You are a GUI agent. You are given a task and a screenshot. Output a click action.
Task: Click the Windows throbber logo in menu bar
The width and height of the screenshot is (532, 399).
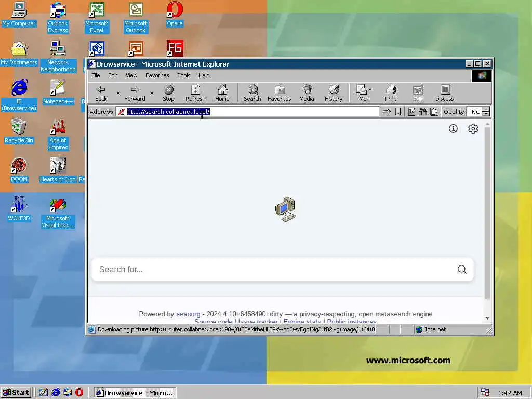tap(482, 76)
